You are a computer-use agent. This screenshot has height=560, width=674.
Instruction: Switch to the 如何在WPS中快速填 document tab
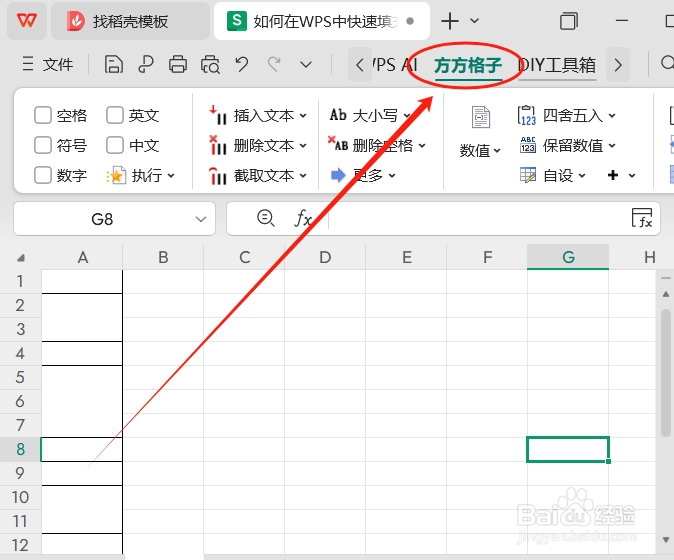coord(322,21)
